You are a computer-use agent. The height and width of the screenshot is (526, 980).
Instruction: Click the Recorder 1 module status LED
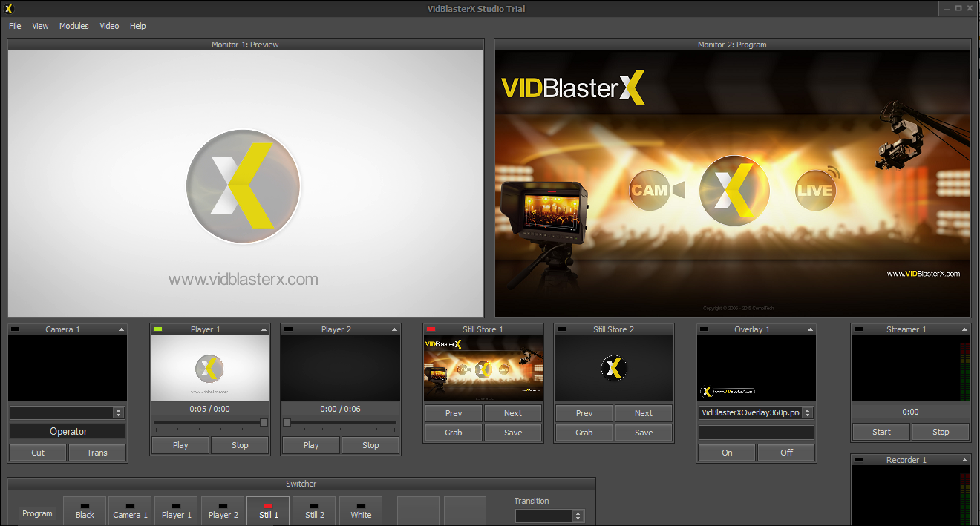(859, 460)
